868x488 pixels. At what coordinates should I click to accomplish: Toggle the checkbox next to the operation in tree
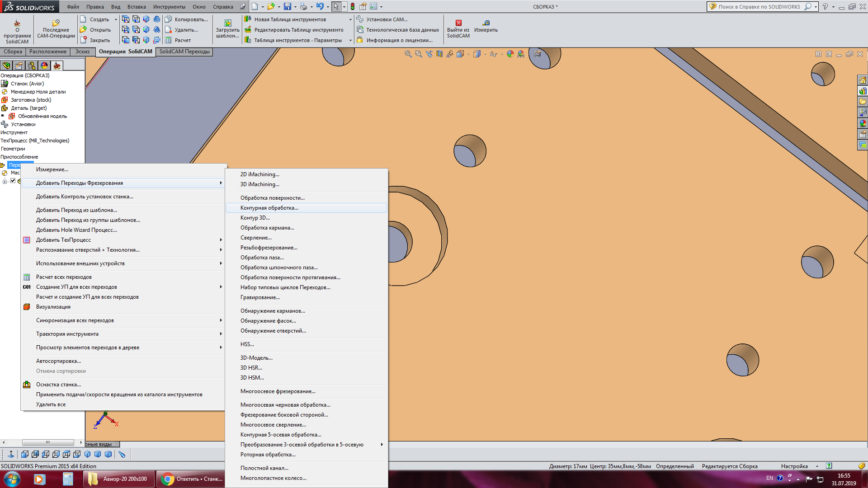13,181
